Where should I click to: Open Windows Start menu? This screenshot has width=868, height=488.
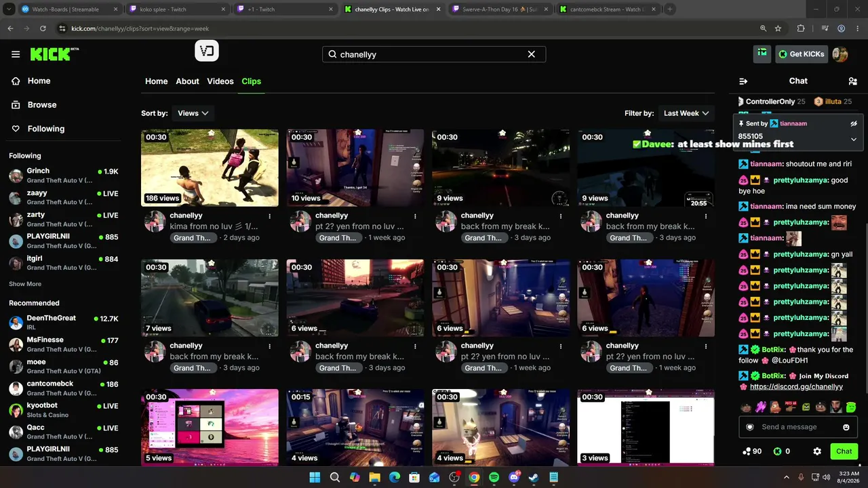tap(315, 477)
